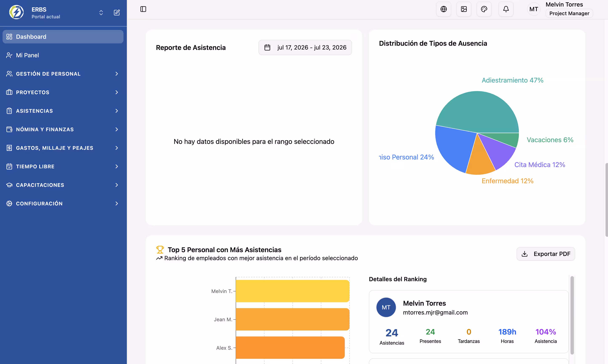Click the Capacitaciones graduation cap icon
Image resolution: width=608 pixels, height=364 pixels.
tap(9, 185)
